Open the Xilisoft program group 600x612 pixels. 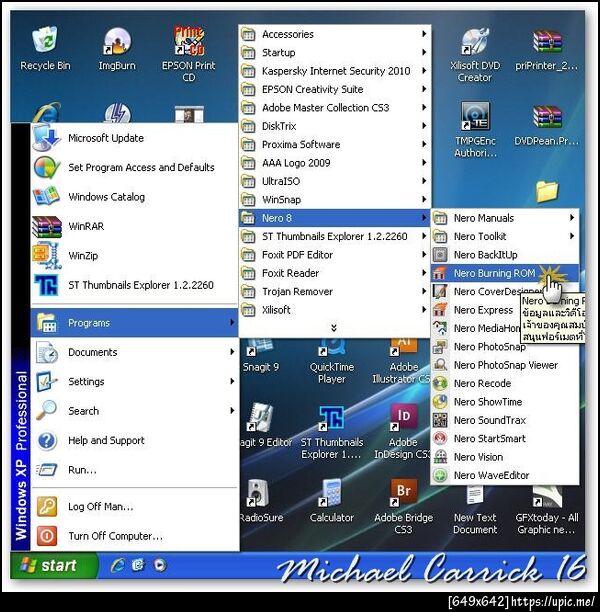click(x=335, y=310)
